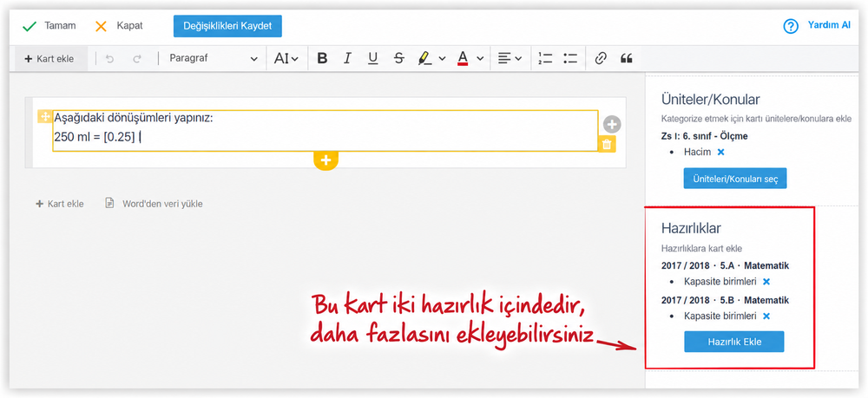Apply italic formatting
Screen dimensions: 868x398
point(347,58)
